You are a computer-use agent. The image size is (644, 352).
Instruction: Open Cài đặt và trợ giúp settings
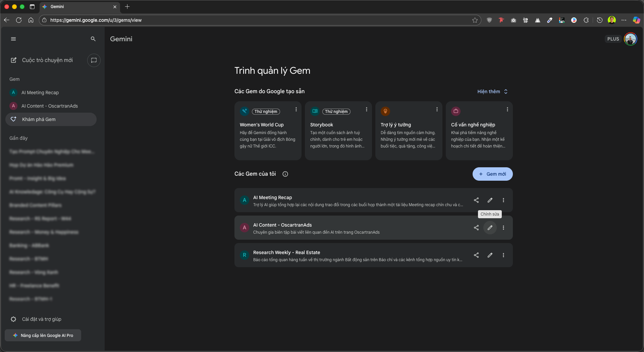point(42,319)
